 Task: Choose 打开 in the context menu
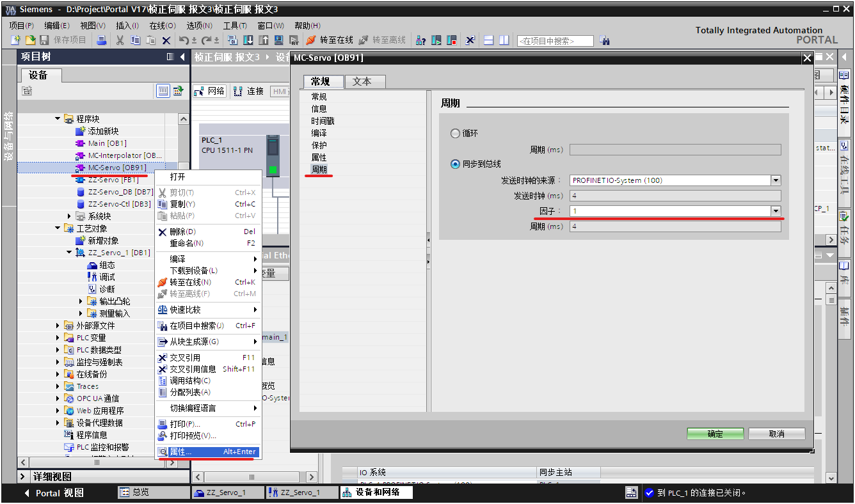click(208, 177)
